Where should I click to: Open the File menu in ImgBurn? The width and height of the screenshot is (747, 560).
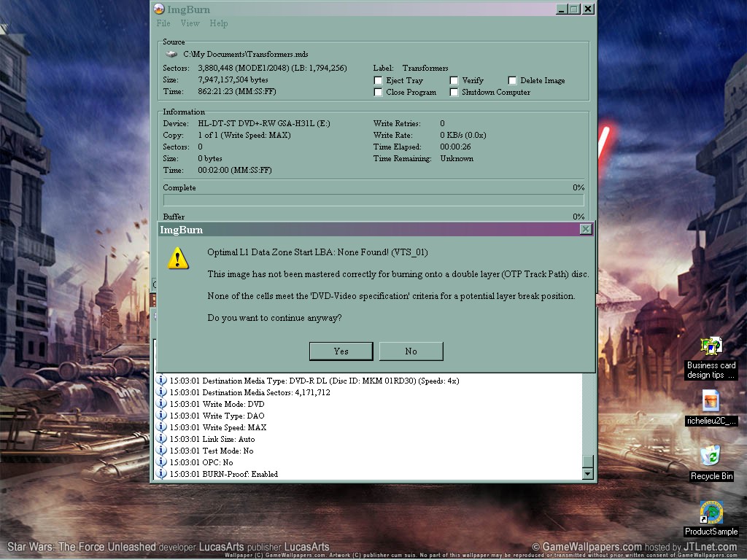point(163,23)
